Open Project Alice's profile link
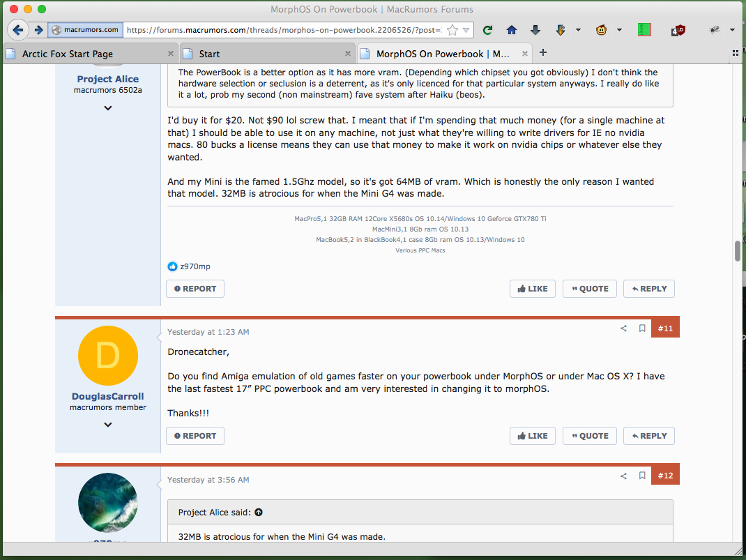Viewport: 746px width, 560px height. (108, 79)
